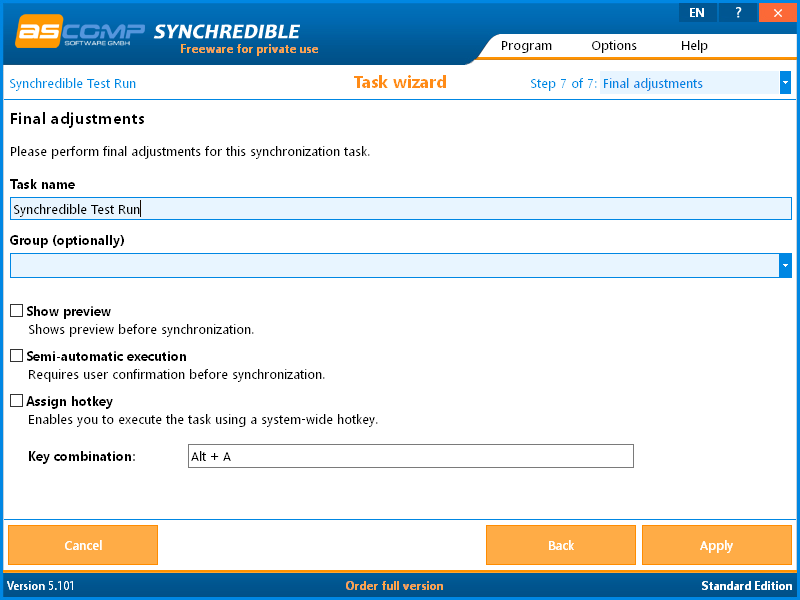Viewport: 800px width, 600px height.
Task: Click the Step 7 of 7 label
Action: pyautogui.click(x=563, y=83)
